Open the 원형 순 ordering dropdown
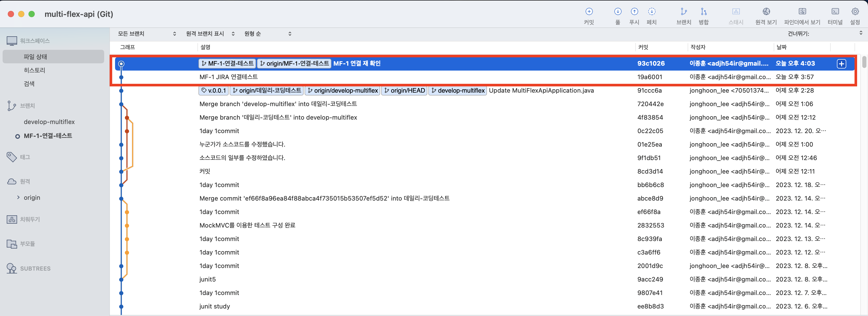This screenshot has height=316, width=868. coord(268,34)
